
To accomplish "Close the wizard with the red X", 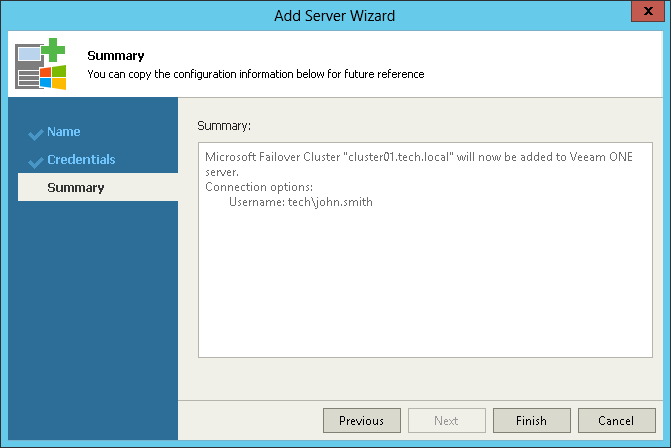I will pyautogui.click(x=648, y=11).
